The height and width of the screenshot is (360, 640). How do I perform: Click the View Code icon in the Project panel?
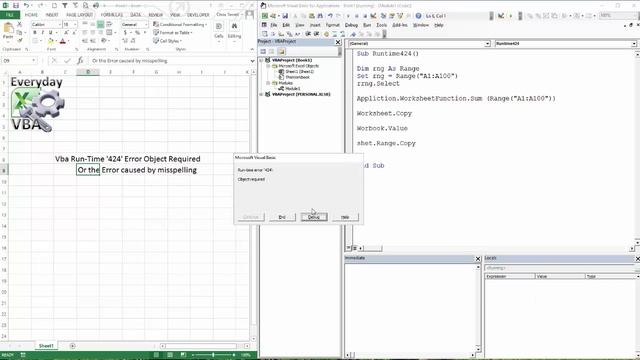click(x=263, y=51)
